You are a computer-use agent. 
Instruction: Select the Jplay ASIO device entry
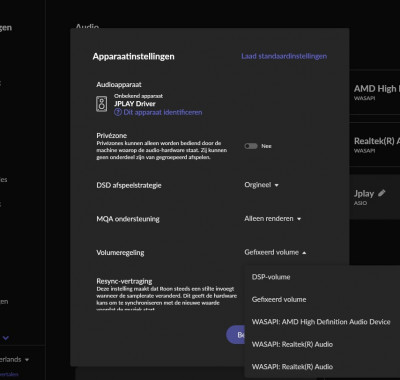click(x=375, y=197)
